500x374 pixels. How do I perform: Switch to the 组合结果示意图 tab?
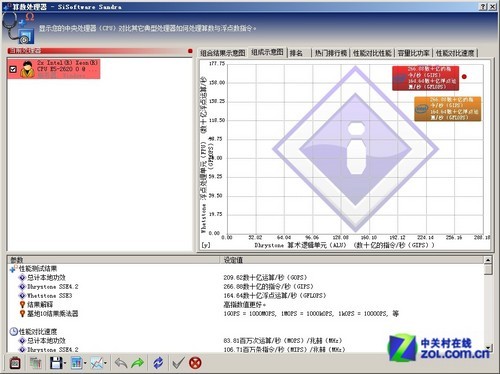[x=222, y=53]
